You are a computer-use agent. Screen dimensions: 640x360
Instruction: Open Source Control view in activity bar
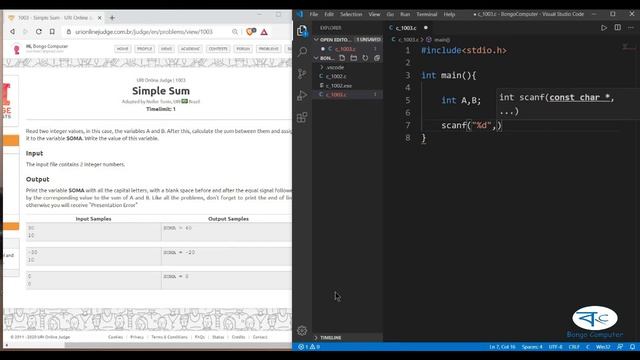302,74
